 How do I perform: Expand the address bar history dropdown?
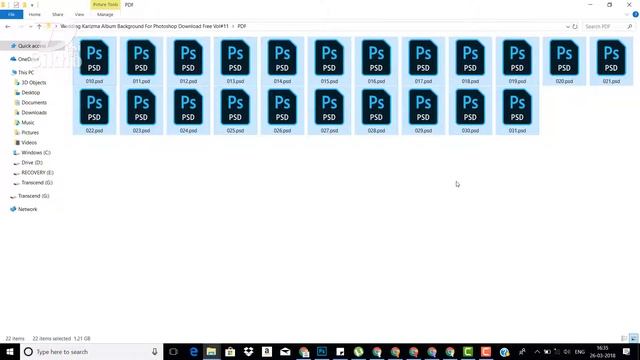point(567,27)
